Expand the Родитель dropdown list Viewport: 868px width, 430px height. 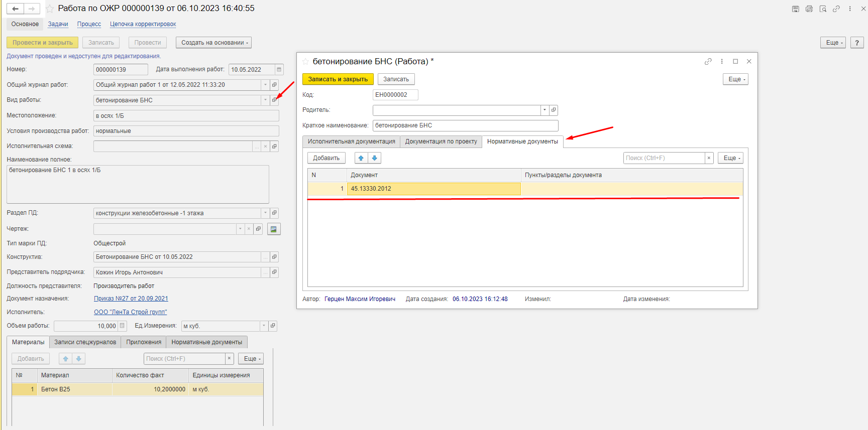(545, 110)
